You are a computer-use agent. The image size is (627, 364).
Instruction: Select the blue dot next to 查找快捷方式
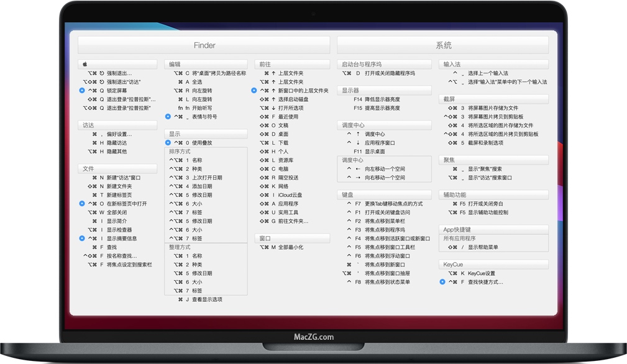[x=441, y=281]
